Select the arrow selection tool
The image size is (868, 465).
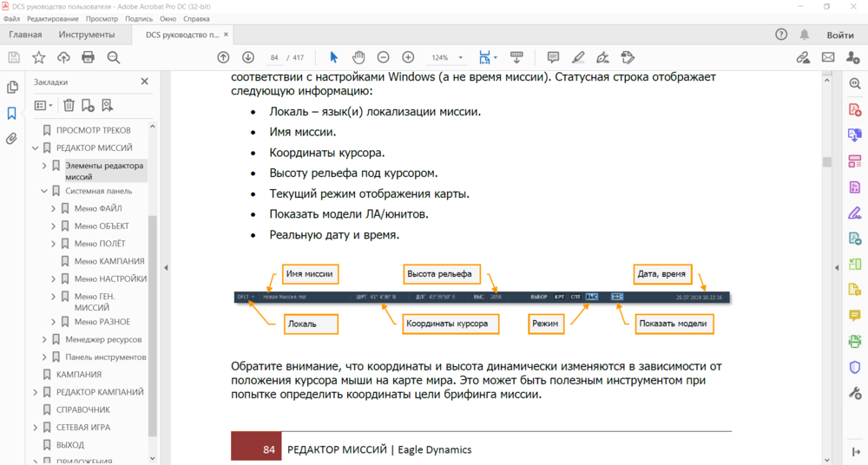point(333,57)
